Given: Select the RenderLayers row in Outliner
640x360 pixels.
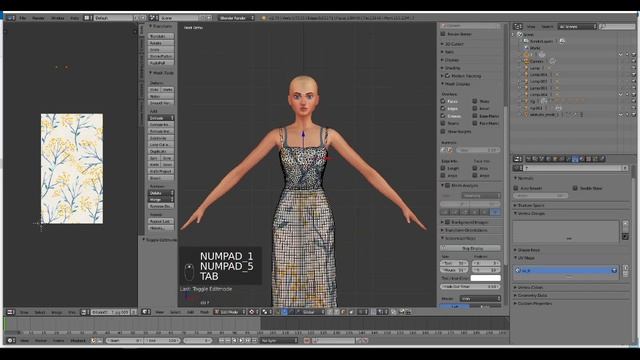Looking at the screenshot, I should click(x=541, y=41).
